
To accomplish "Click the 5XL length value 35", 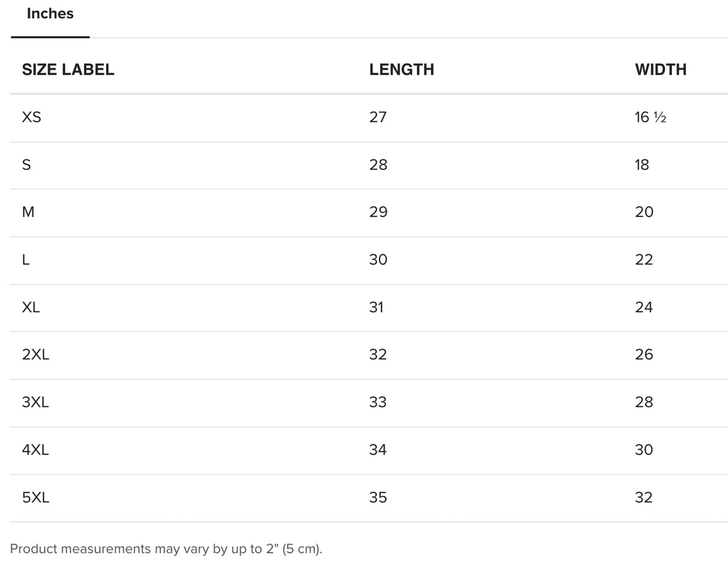I will pos(378,498).
